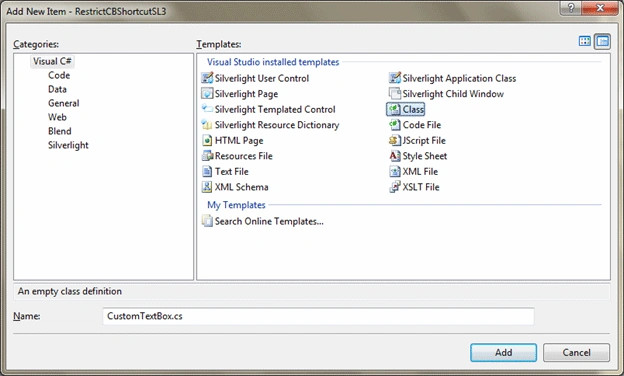This screenshot has height=376, width=624.
Task: Select the XSLT File template icon
Action: pyautogui.click(x=394, y=187)
